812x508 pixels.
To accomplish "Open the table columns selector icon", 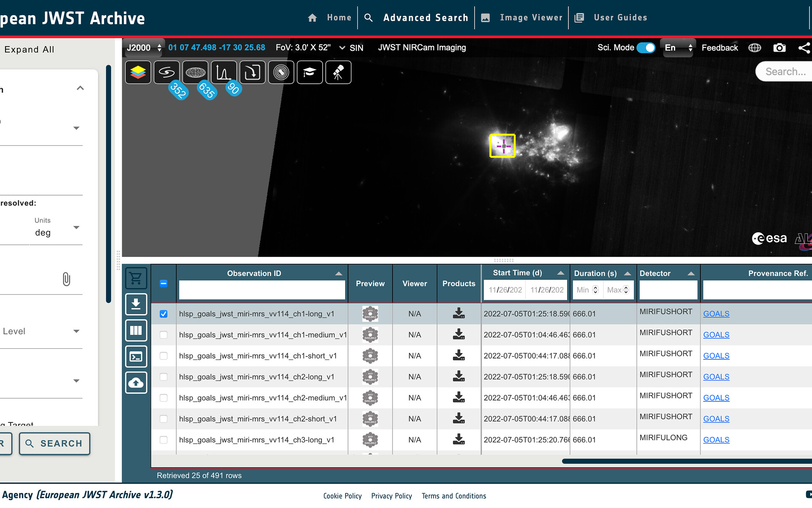I will pos(136,331).
